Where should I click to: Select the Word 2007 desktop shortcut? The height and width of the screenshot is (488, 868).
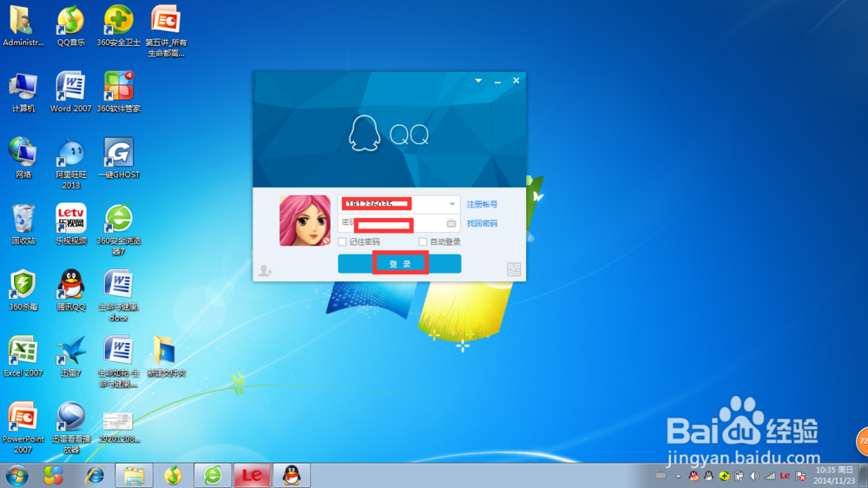point(71,93)
